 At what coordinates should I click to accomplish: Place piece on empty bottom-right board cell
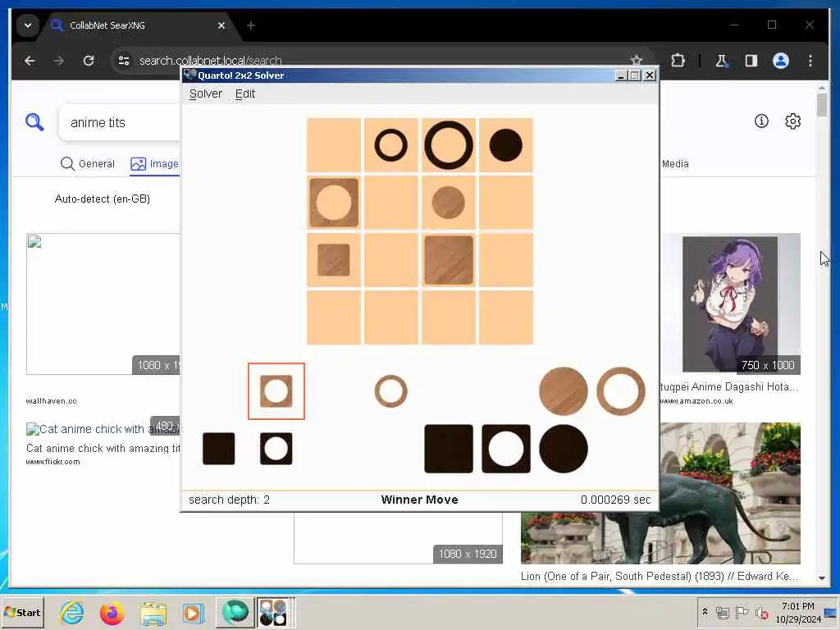pos(505,317)
